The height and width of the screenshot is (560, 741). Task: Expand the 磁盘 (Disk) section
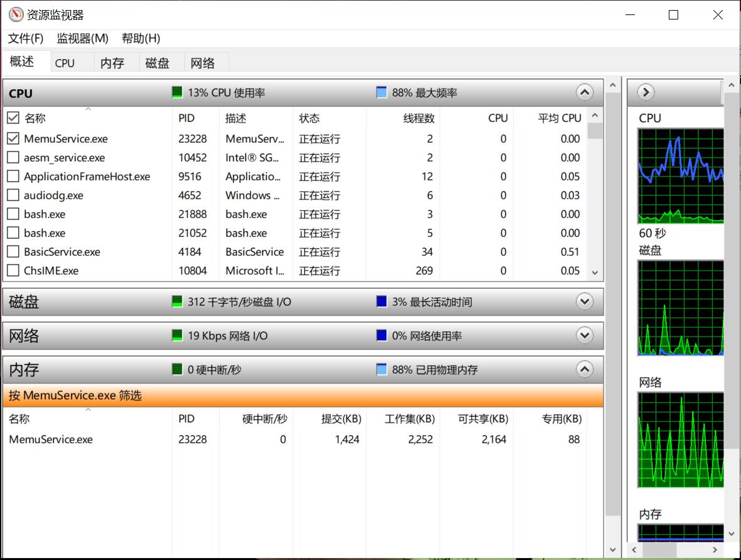click(584, 302)
